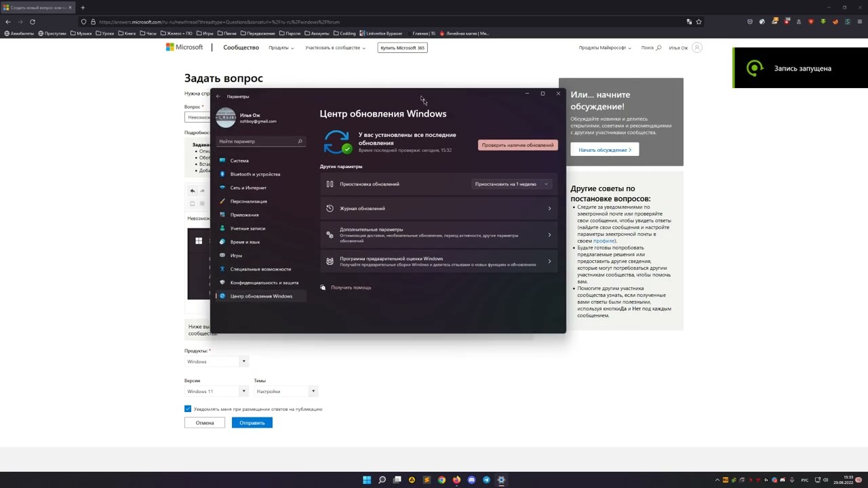Show hidden system tray icons
Screen dimensions: 868x488
click(717, 480)
